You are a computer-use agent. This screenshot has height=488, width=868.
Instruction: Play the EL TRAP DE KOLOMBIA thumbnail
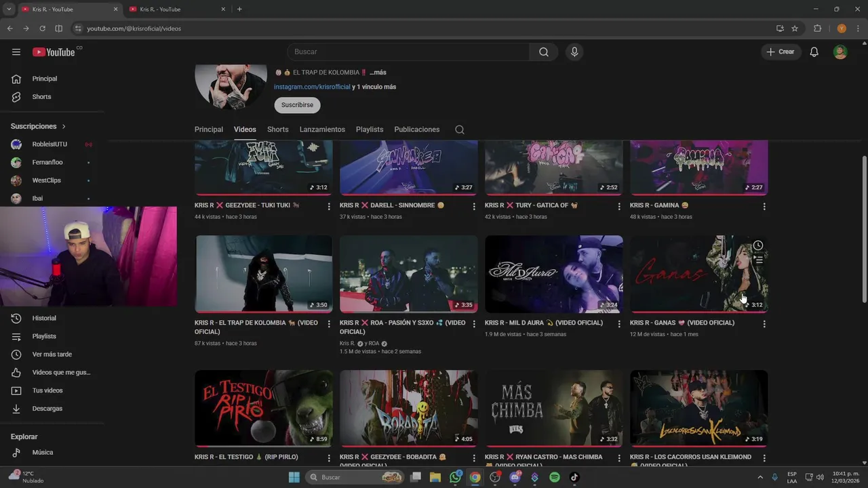click(x=264, y=274)
